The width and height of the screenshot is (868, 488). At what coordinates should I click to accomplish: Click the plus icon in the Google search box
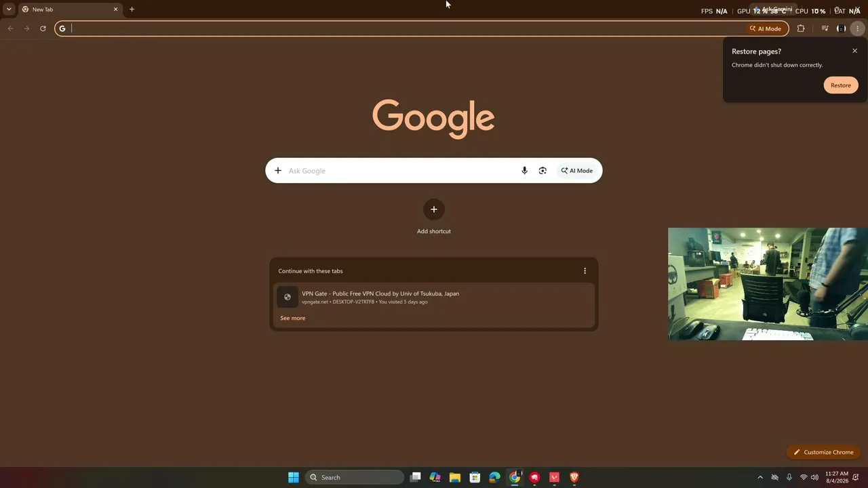click(x=278, y=171)
